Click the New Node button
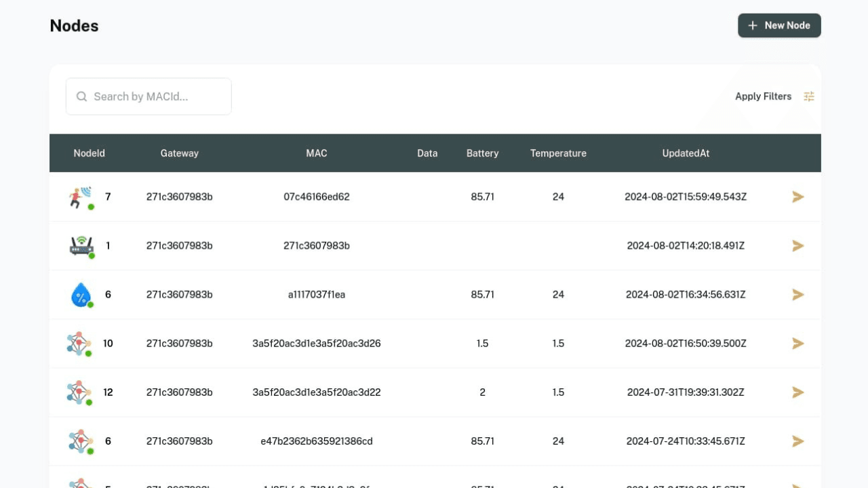This screenshot has width=868, height=488. click(779, 25)
